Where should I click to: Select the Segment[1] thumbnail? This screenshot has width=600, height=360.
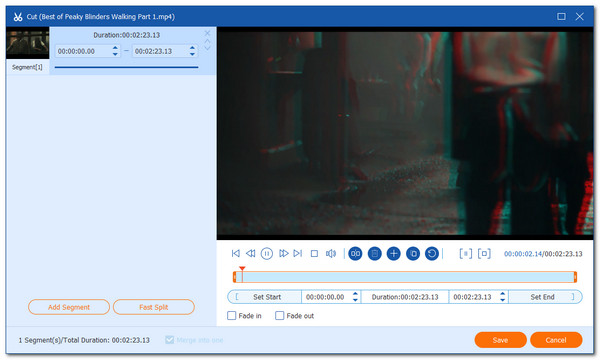(x=28, y=43)
